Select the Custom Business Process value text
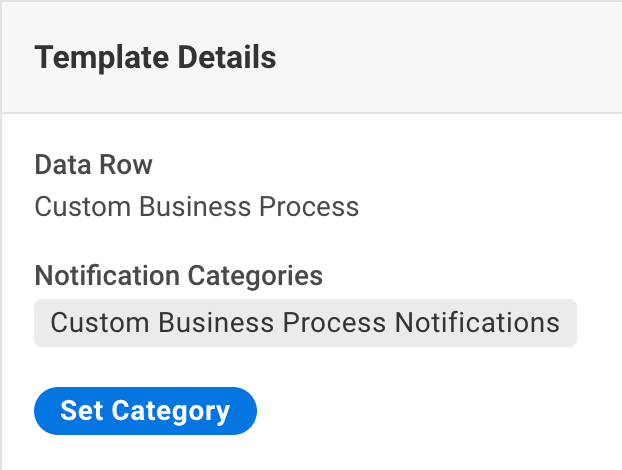 tap(196, 207)
